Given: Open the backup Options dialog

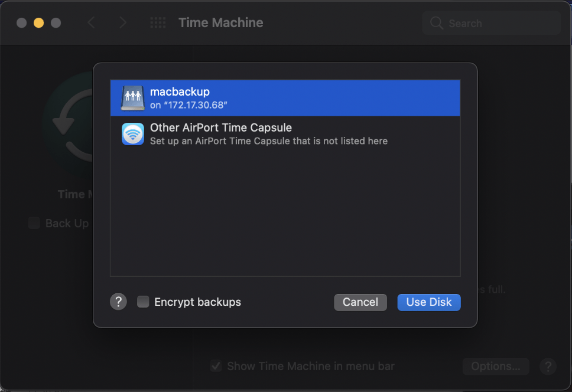Looking at the screenshot, I should [495, 367].
